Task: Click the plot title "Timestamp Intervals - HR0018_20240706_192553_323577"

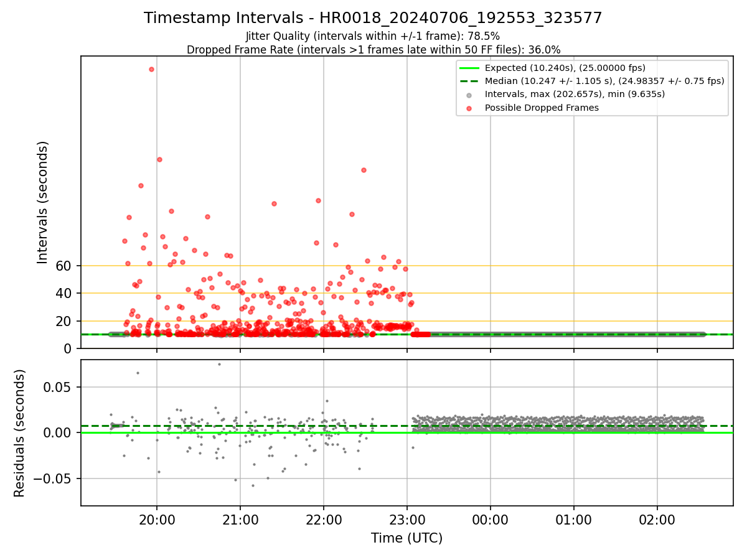Action: pyautogui.click(x=373, y=18)
